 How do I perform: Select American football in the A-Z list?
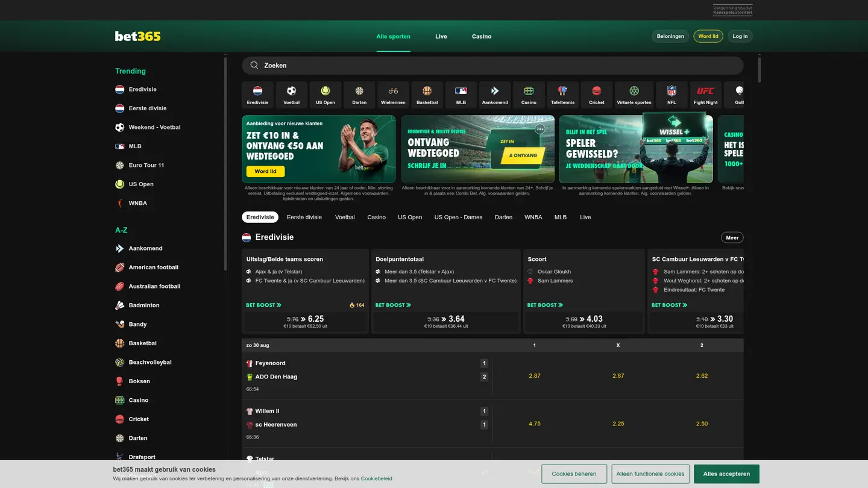(146, 267)
